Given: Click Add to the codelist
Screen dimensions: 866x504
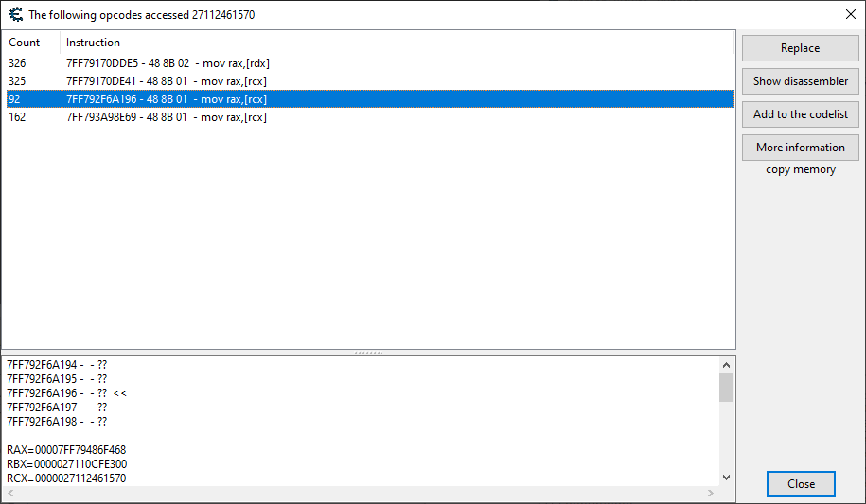Looking at the screenshot, I should click(801, 114).
